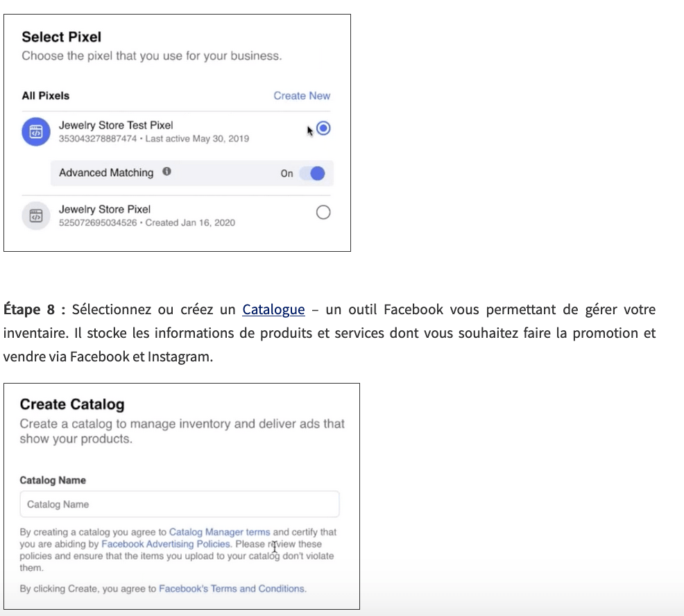The width and height of the screenshot is (684, 616).
Task: Click the blue Jewelry Store Test Pixel icon
Action: (35, 132)
